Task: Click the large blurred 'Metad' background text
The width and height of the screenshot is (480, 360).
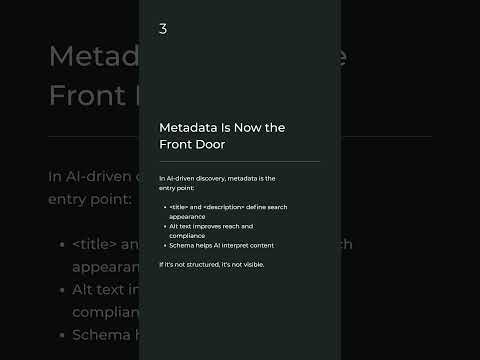Action: tap(94, 56)
